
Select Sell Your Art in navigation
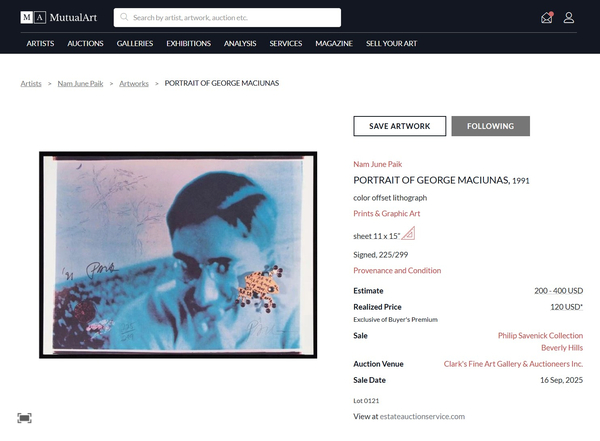pos(391,44)
